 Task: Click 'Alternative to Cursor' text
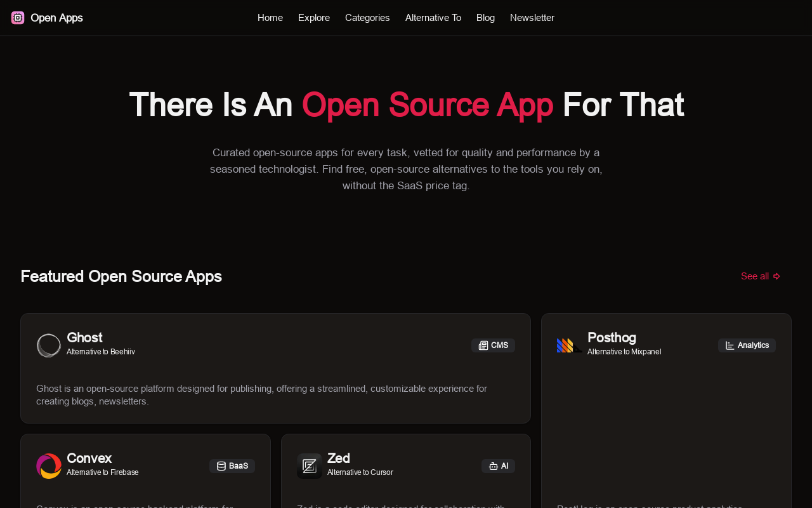click(x=360, y=472)
